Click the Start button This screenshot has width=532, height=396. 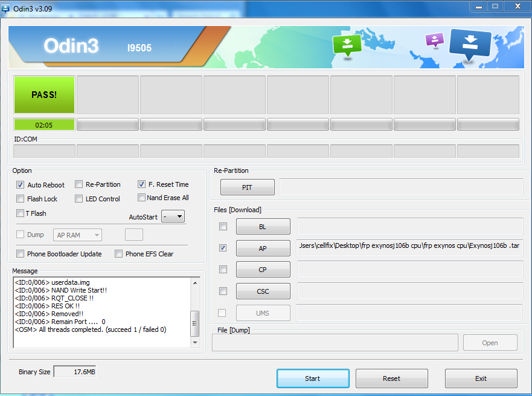[313, 378]
